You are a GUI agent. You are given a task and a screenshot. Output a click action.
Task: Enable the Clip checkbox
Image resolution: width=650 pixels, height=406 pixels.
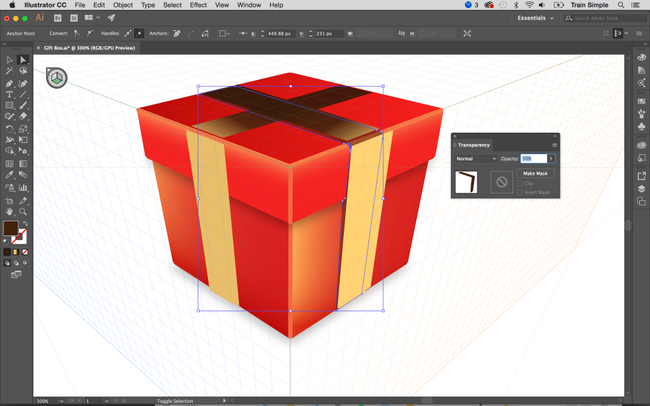tap(519, 183)
